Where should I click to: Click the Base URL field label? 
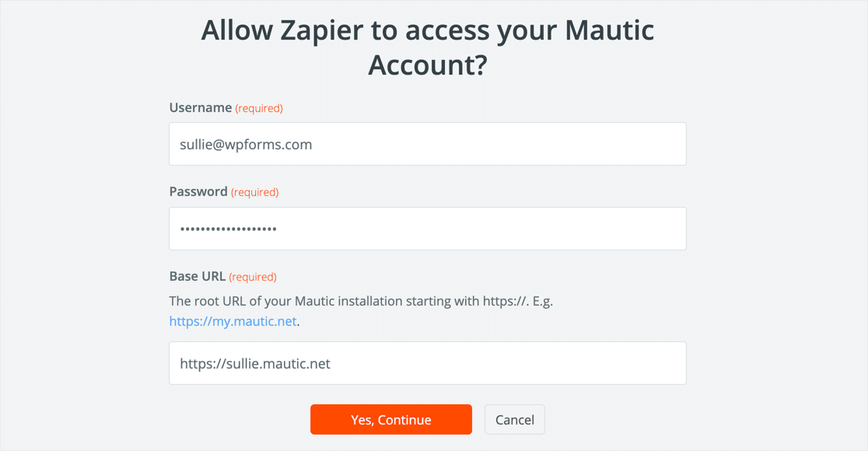197,277
